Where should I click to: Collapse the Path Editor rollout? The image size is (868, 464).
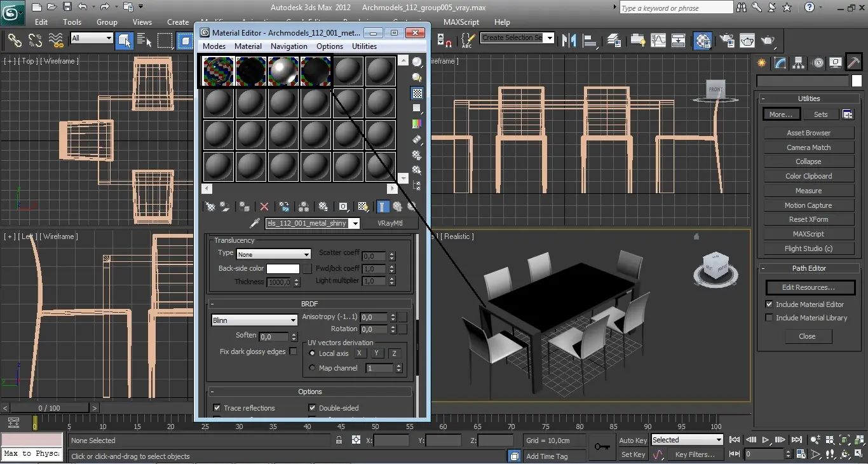coord(809,268)
